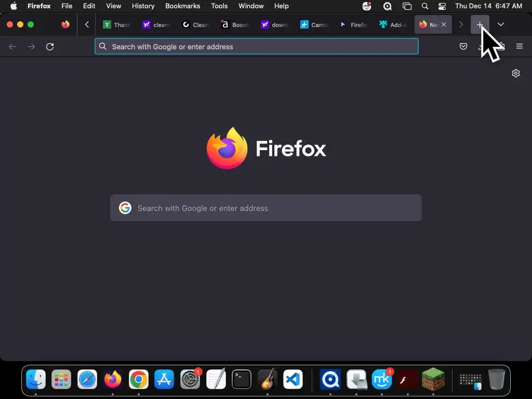Open the Pocket save icon
Image resolution: width=532 pixels, height=399 pixels.
pos(463,46)
